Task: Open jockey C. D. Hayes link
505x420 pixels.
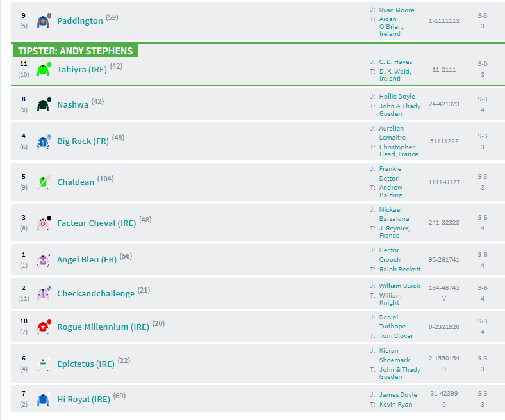Action: tap(395, 62)
